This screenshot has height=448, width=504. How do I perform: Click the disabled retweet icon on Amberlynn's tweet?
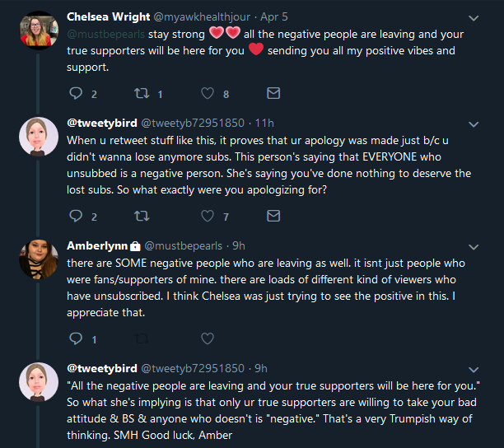[142, 338]
